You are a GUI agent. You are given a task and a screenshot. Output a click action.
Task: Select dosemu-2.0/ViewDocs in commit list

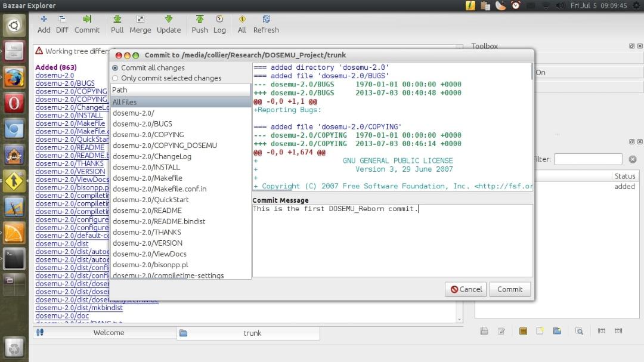click(x=150, y=254)
